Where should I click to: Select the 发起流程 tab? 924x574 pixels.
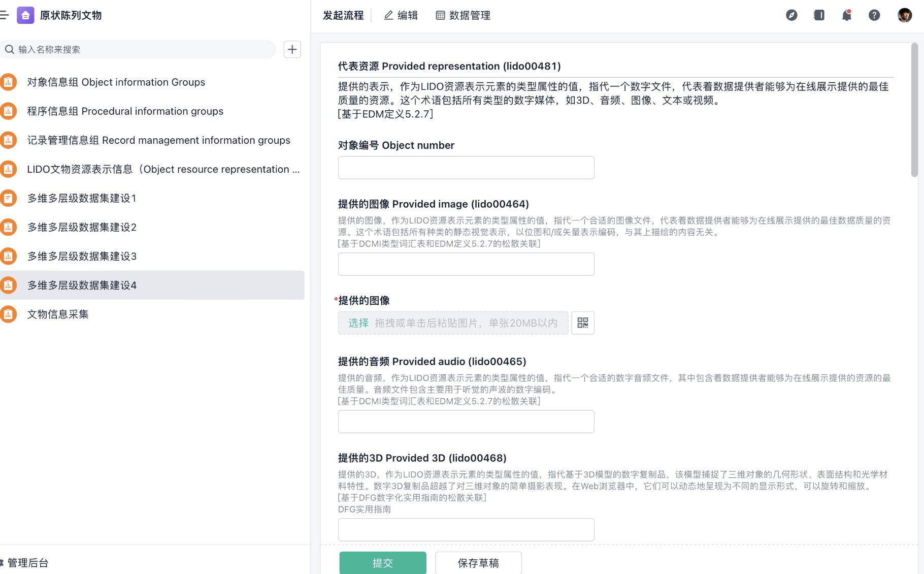343,15
